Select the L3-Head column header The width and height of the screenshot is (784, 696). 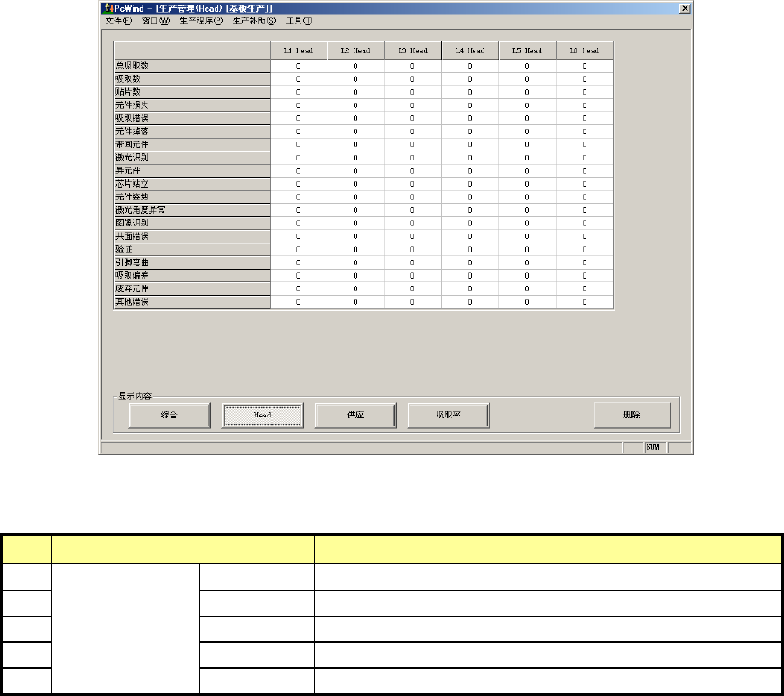pyautogui.click(x=413, y=50)
